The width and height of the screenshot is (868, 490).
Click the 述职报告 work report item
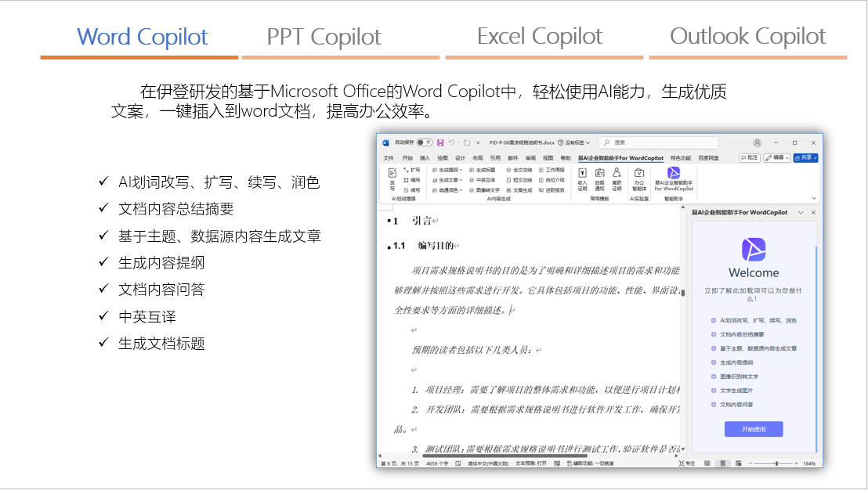click(x=552, y=190)
